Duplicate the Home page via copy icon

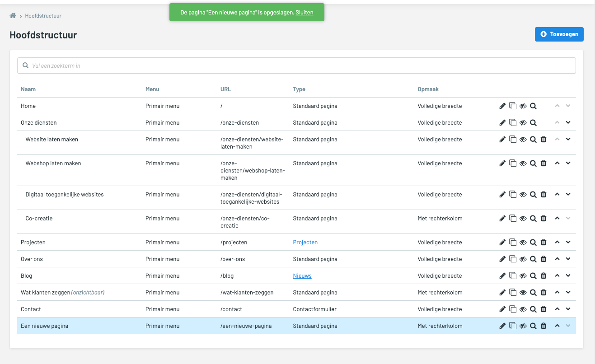tap(513, 106)
